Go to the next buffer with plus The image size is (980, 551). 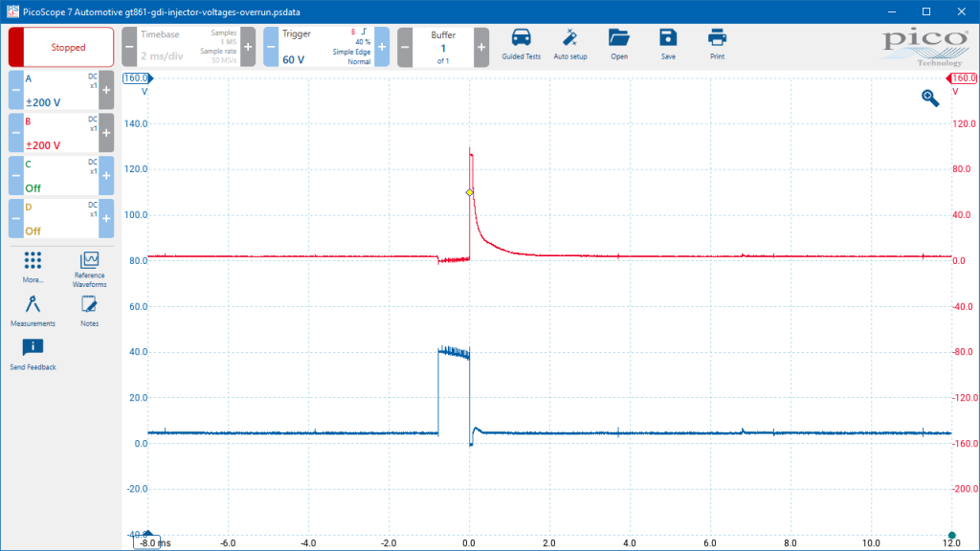tap(481, 47)
